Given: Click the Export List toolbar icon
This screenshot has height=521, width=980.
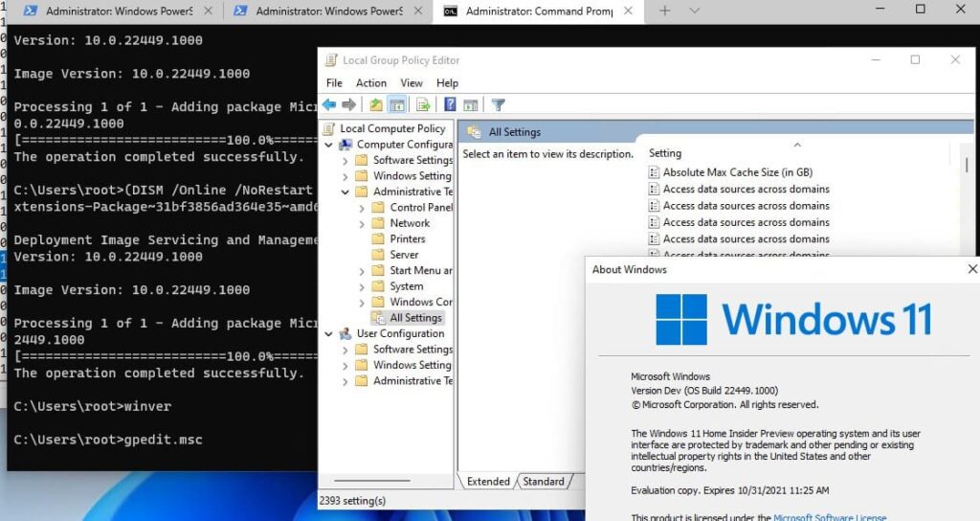Looking at the screenshot, I should point(423,105).
